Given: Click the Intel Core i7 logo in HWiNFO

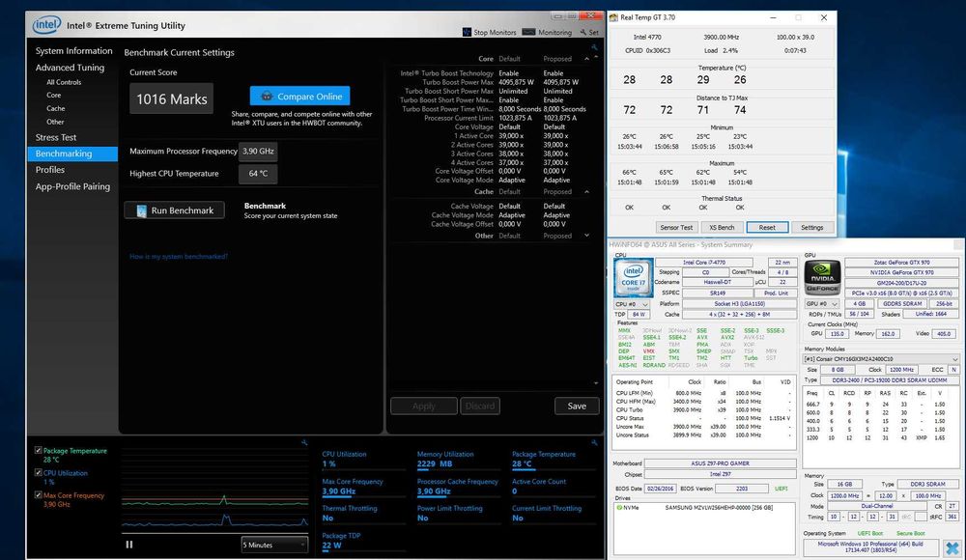Looking at the screenshot, I should tap(634, 277).
